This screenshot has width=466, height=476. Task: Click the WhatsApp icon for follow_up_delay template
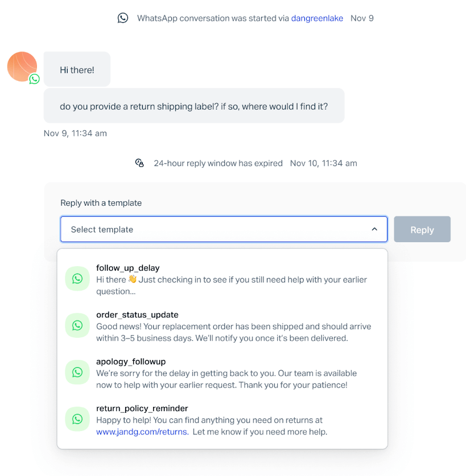(x=77, y=279)
